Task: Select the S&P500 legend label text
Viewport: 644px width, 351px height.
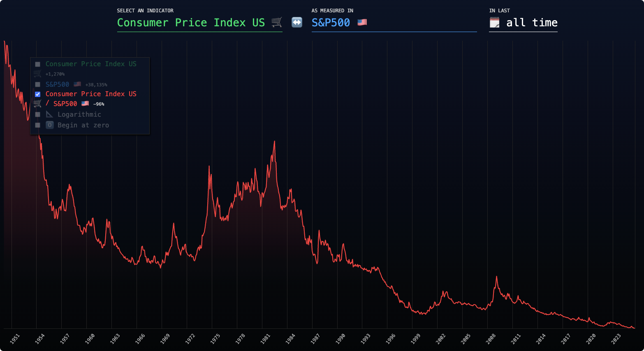Action: point(57,84)
